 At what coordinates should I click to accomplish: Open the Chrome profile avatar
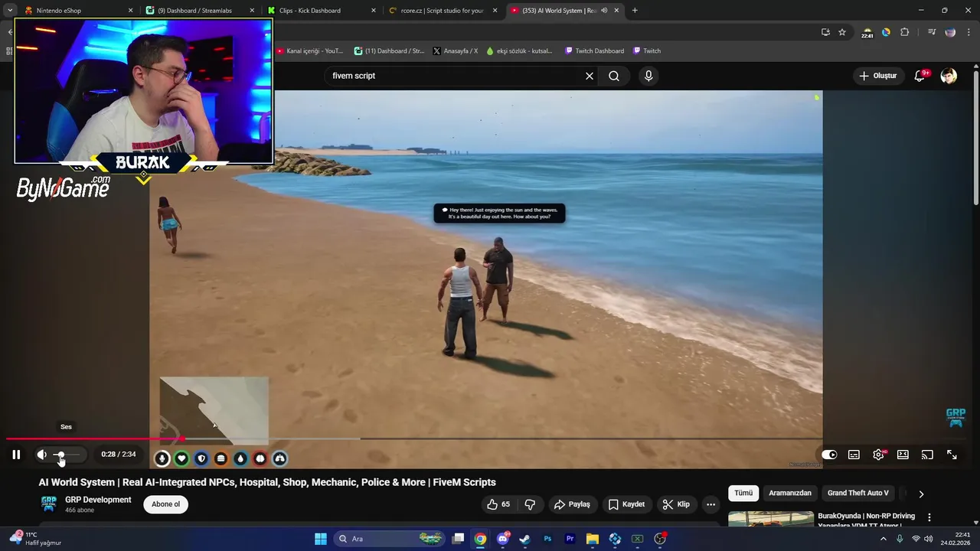950,32
